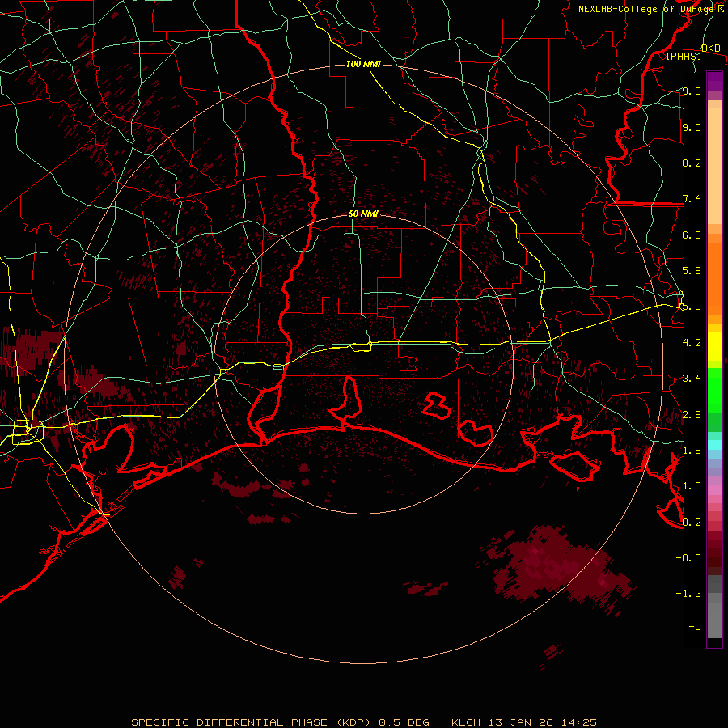Click the 'TH' threshold label on the scale
This screenshot has height=728, width=728.
(x=695, y=630)
